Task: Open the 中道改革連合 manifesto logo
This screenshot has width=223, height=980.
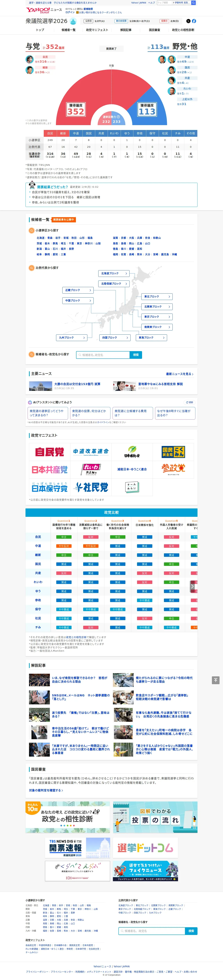Action: [x=91, y=452]
